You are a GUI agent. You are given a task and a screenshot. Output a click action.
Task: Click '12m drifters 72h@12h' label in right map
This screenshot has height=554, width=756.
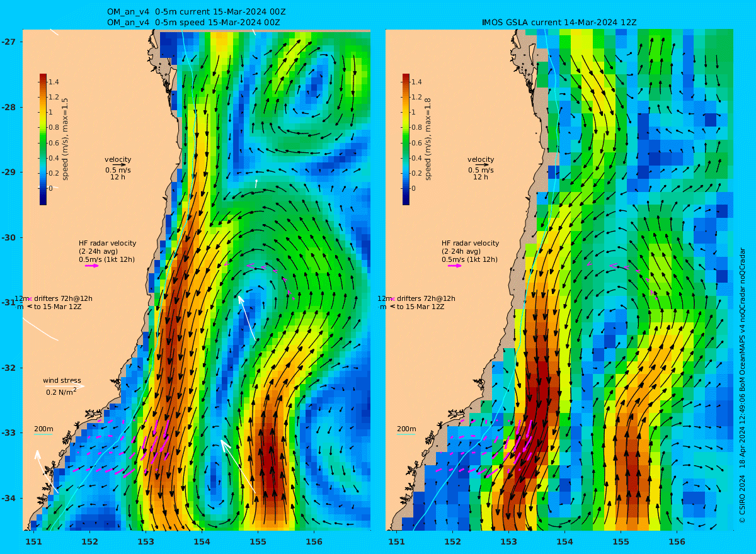pyautogui.click(x=416, y=298)
